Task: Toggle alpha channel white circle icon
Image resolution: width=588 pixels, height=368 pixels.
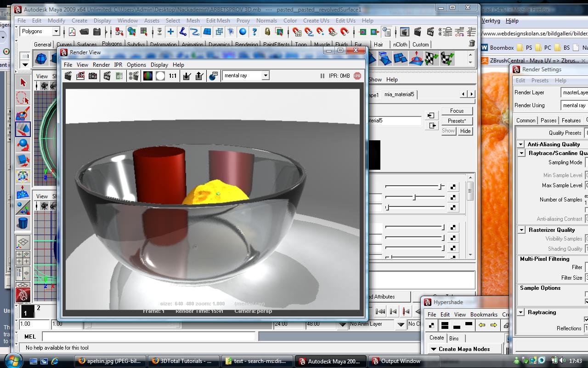Action: coord(160,76)
